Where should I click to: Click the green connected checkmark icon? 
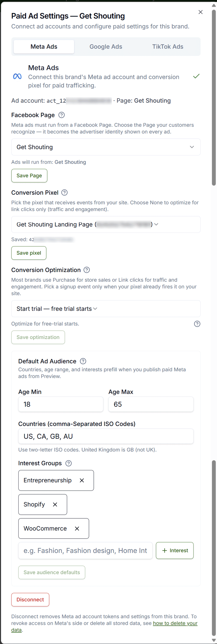click(196, 76)
